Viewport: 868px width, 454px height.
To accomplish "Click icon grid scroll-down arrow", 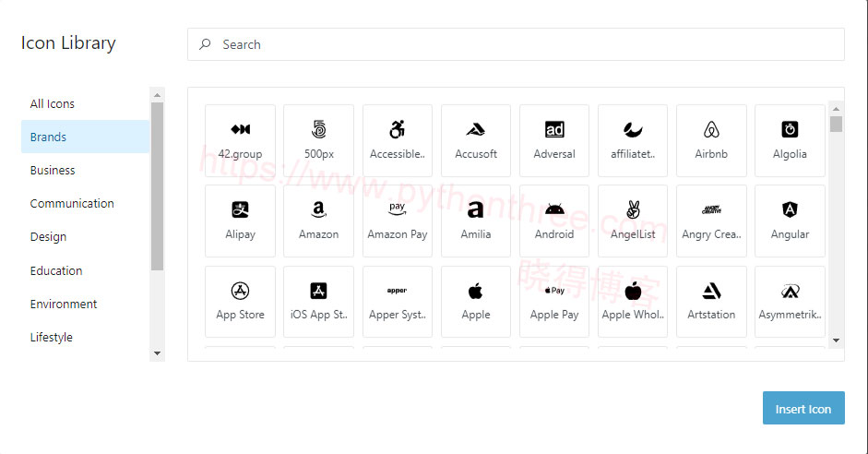I will pos(836,340).
